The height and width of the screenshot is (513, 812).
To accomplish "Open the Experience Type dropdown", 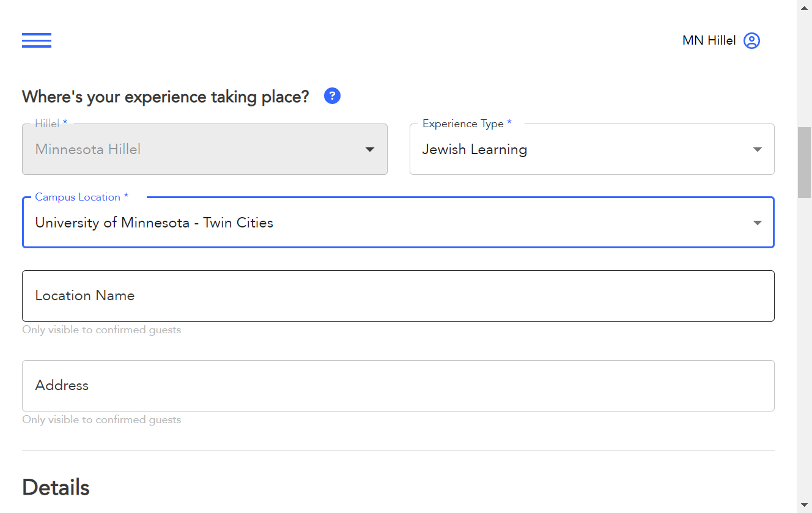I will tap(592, 149).
